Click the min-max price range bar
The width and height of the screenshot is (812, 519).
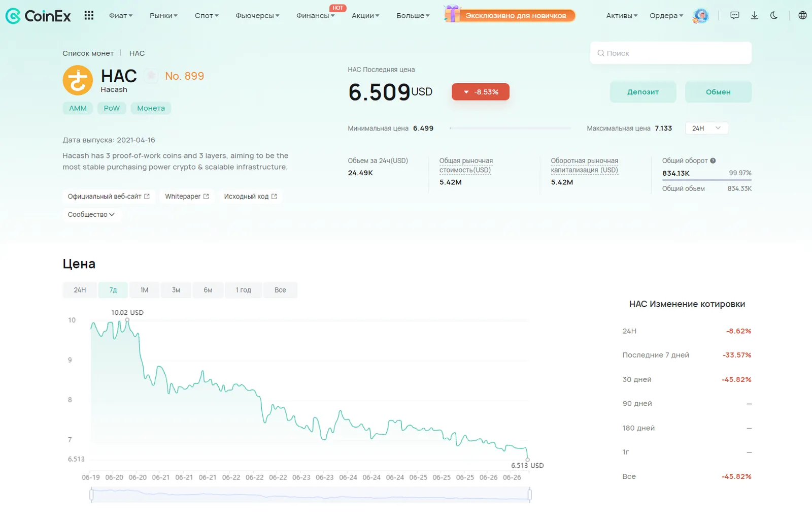click(510, 128)
